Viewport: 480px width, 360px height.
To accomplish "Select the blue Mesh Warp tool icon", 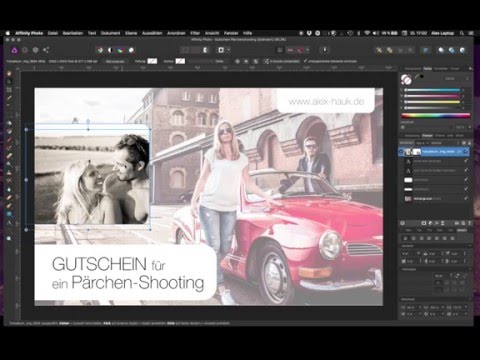I will point(9,214).
